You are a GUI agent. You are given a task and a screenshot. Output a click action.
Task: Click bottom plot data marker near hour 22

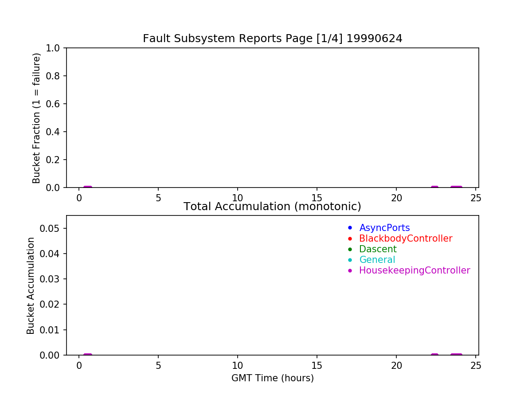[x=434, y=355]
